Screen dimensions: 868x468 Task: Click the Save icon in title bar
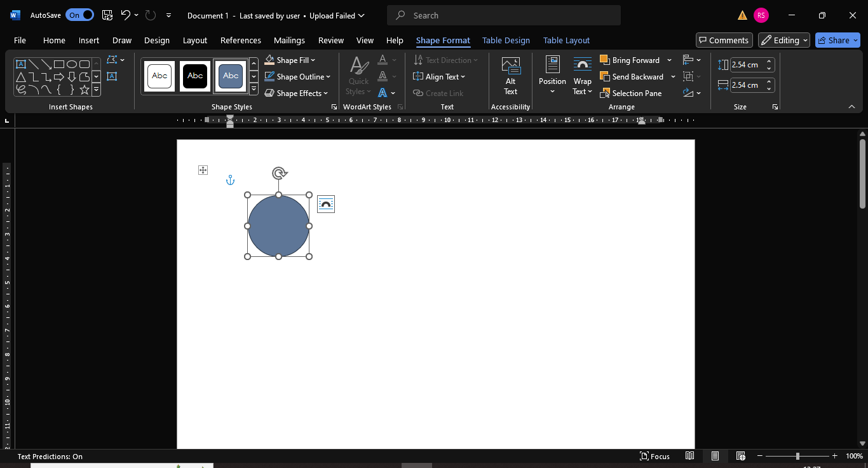(107, 15)
